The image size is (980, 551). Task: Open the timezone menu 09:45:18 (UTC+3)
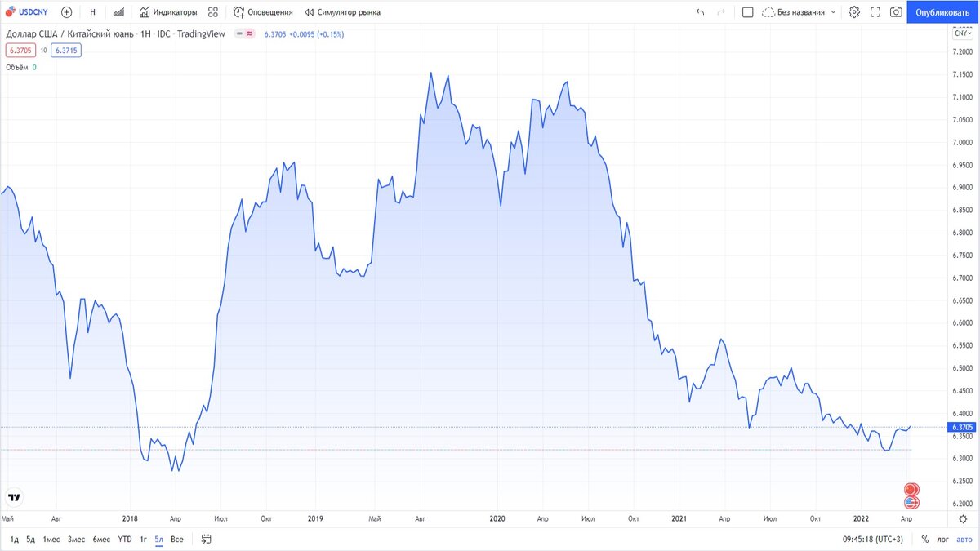pos(873,539)
